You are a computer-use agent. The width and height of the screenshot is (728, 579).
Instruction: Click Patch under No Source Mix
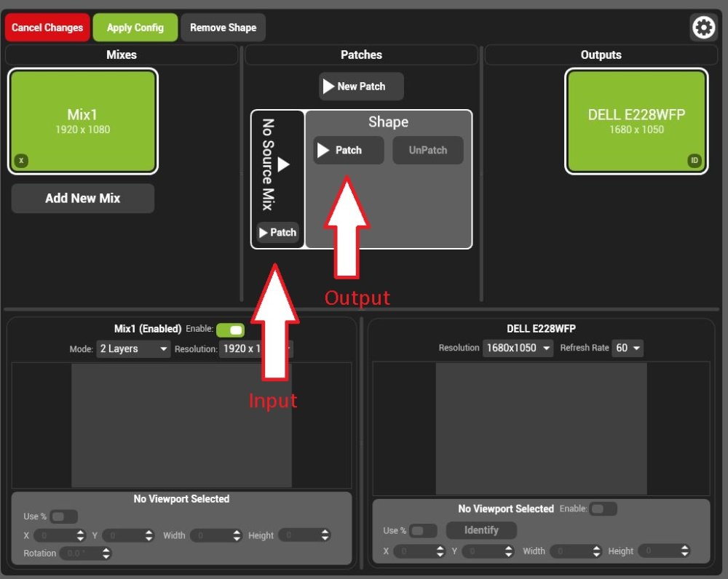tap(277, 233)
